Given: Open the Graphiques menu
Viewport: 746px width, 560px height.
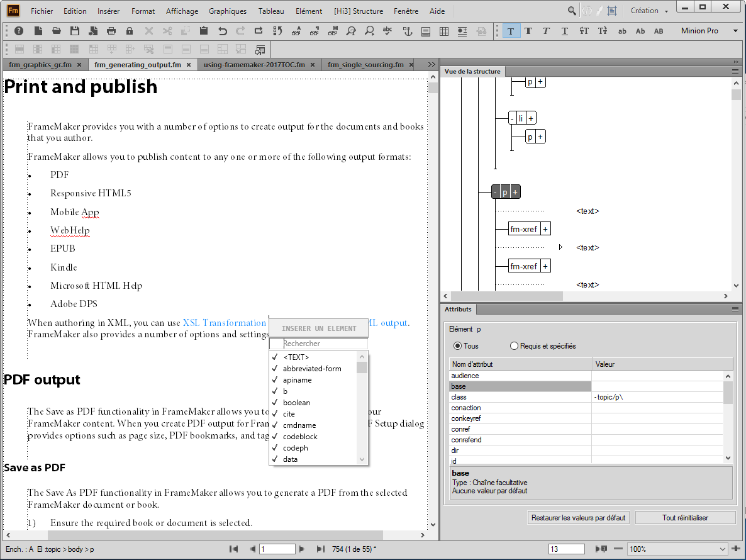Looking at the screenshot, I should [x=227, y=11].
